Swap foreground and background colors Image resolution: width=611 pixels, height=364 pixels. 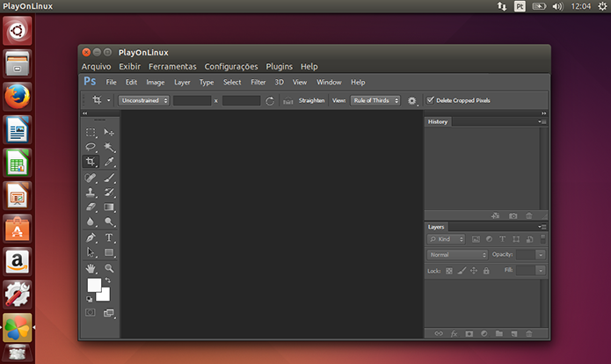(108, 280)
